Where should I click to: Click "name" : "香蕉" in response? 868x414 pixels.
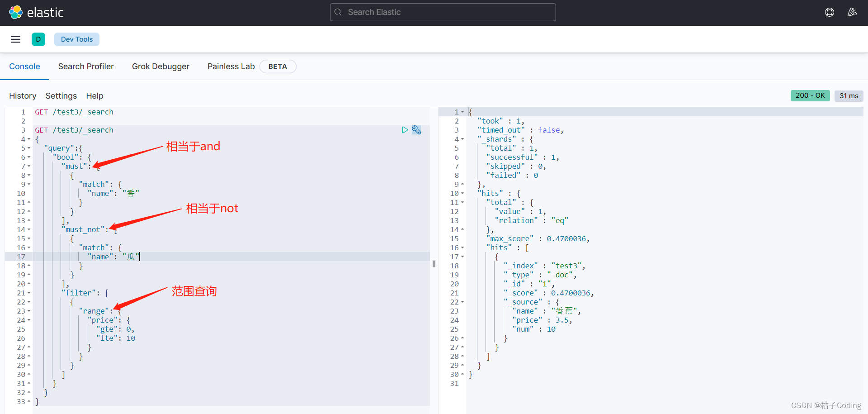click(547, 311)
